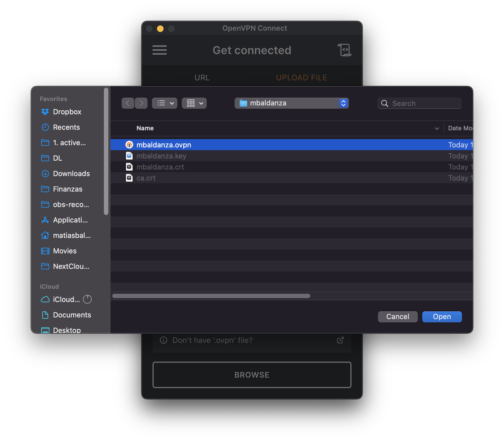Open the mbaldanza folder path popup
Viewport: 504px width, 440px height.
coord(292,103)
